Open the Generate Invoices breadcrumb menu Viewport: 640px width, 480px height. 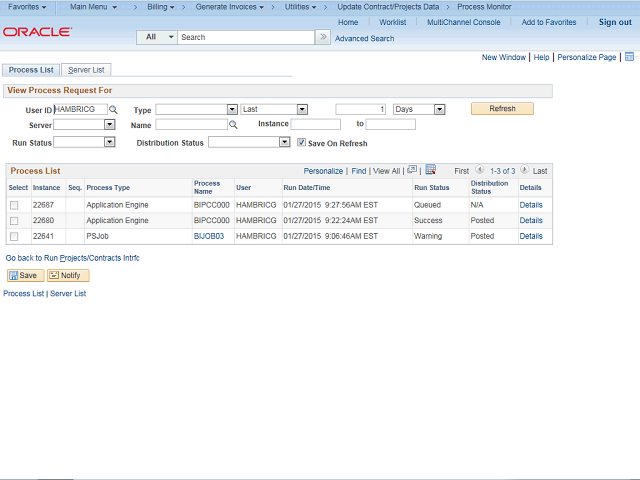click(229, 7)
